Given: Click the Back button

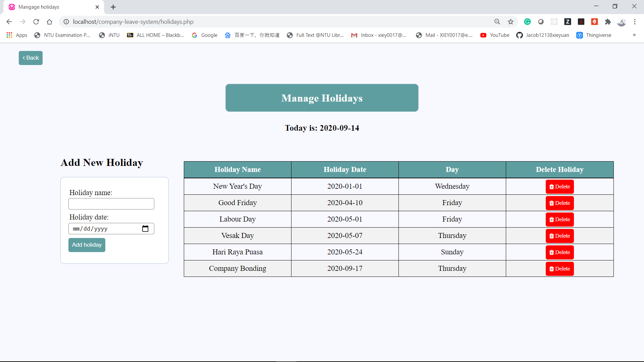Looking at the screenshot, I should click(31, 58).
